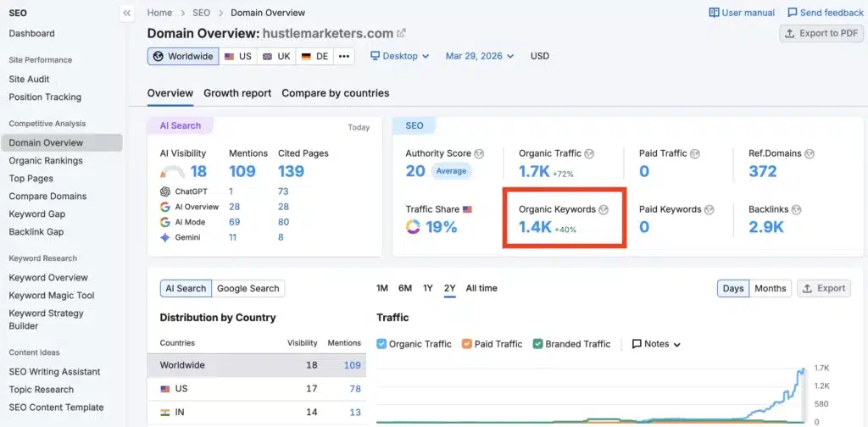Open the Mar 29, 2026 date dropdown
868x427 pixels.
(x=480, y=56)
